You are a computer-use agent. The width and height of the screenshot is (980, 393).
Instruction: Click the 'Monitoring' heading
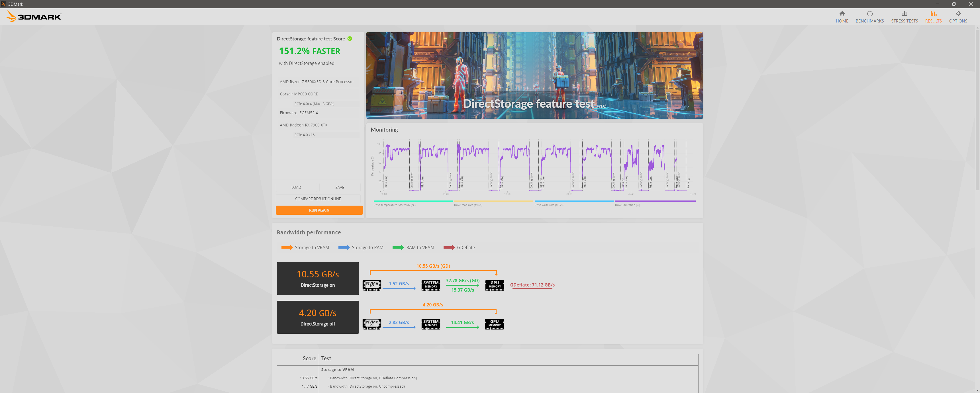[384, 130]
